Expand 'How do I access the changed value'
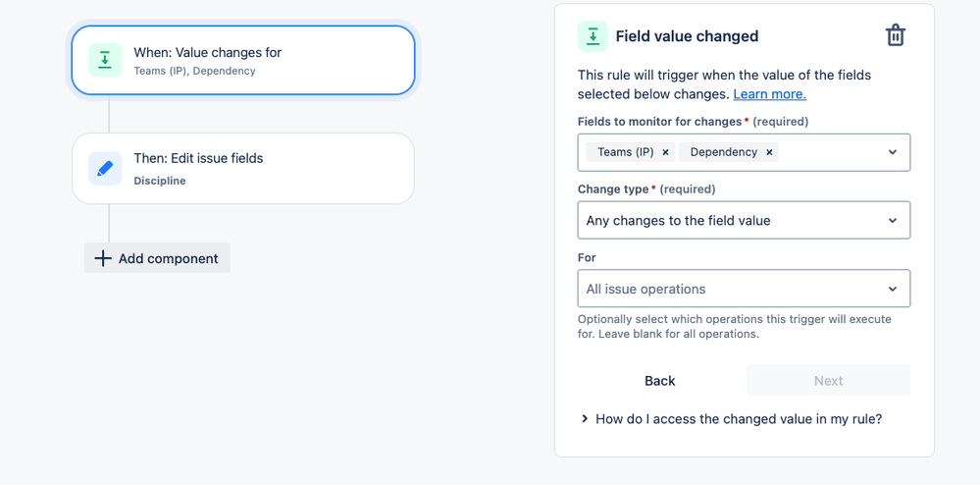The width and height of the screenshot is (980, 485). (585, 419)
